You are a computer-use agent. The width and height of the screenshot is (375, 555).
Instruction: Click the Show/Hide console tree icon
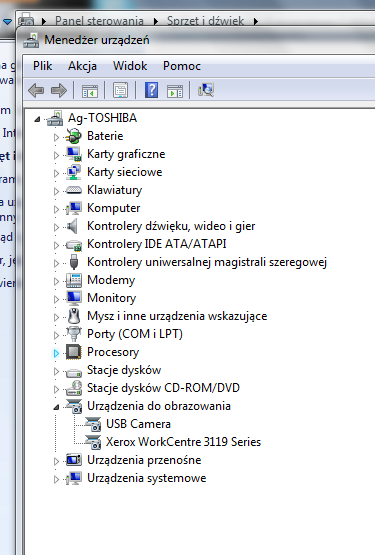(90, 91)
